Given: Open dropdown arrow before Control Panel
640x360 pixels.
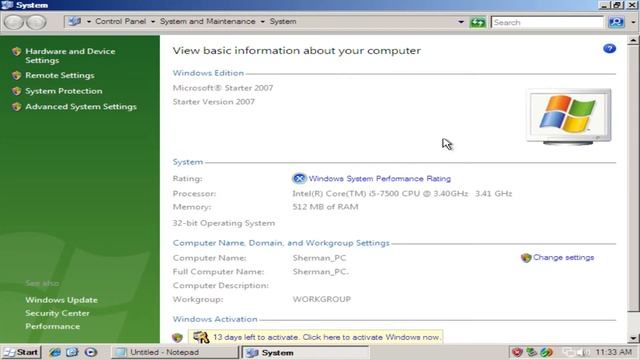Looking at the screenshot, I should pyautogui.click(x=89, y=22).
